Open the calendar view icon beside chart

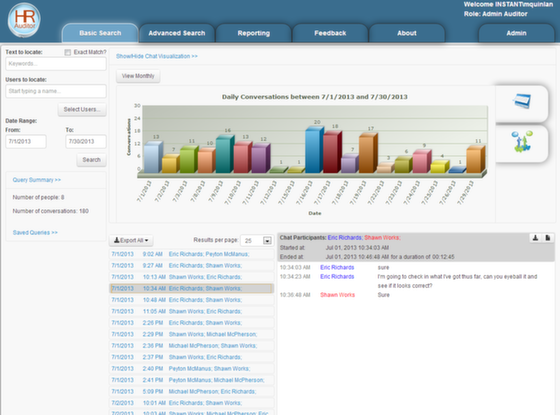coord(522,101)
